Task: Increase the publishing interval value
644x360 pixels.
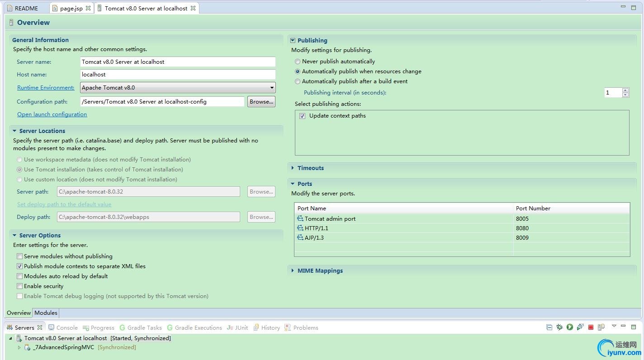Action: click(625, 90)
